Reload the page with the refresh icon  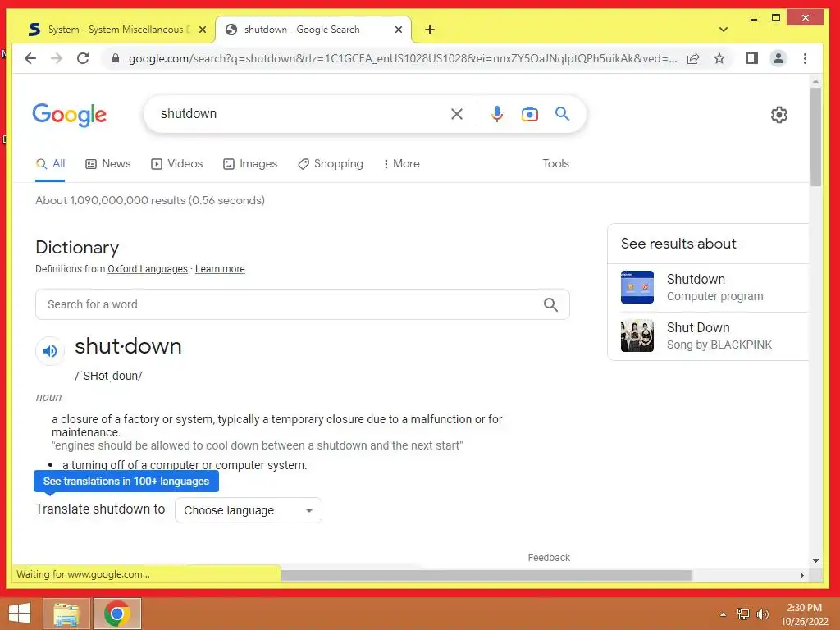pyautogui.click(x=83, y=58)
